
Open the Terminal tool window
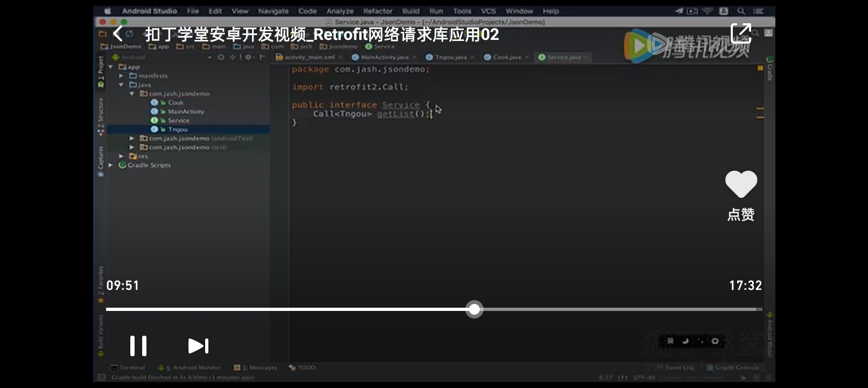click(x=128, y=368)
